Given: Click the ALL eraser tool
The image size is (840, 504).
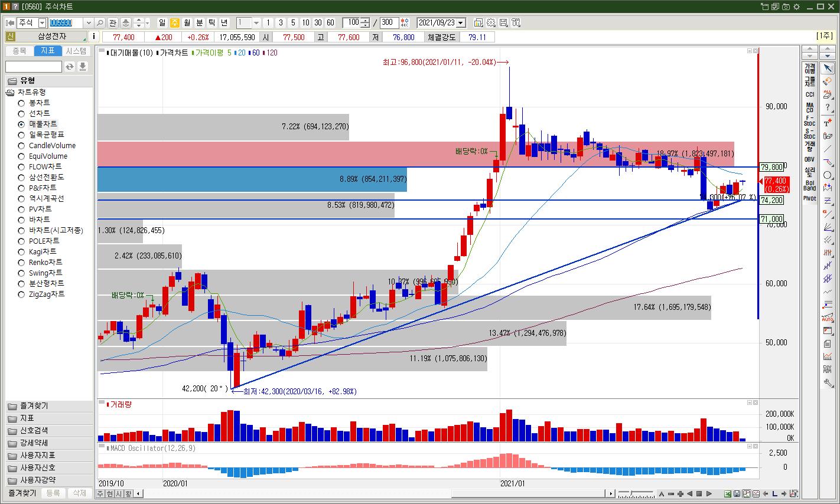Looking at the screenshot, I should pos(828,94).
